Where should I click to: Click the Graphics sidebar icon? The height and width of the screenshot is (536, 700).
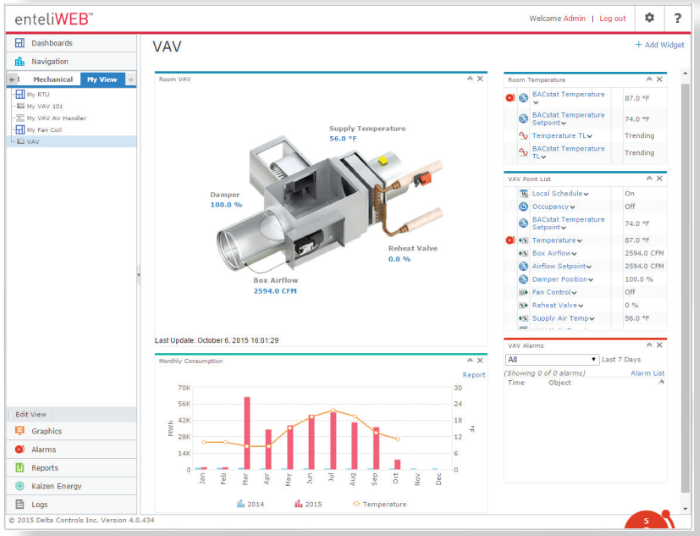(20, 431)
